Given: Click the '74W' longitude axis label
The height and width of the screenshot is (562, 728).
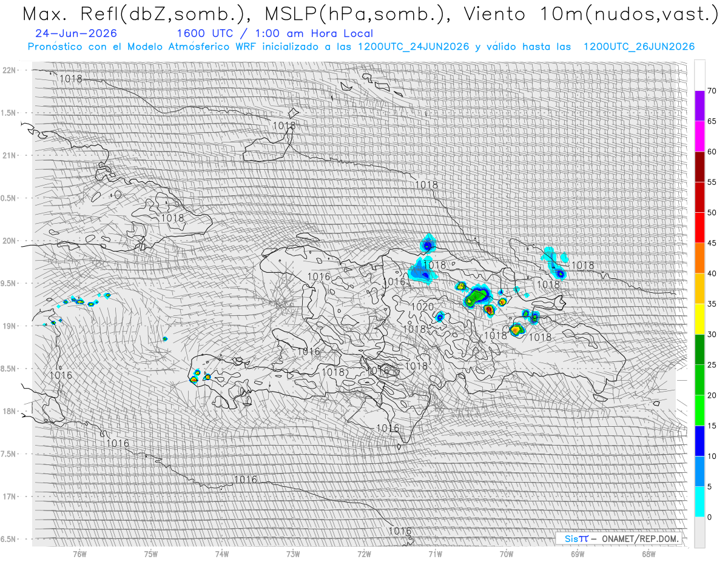Looking at the screenshot, I should [222, 554].
